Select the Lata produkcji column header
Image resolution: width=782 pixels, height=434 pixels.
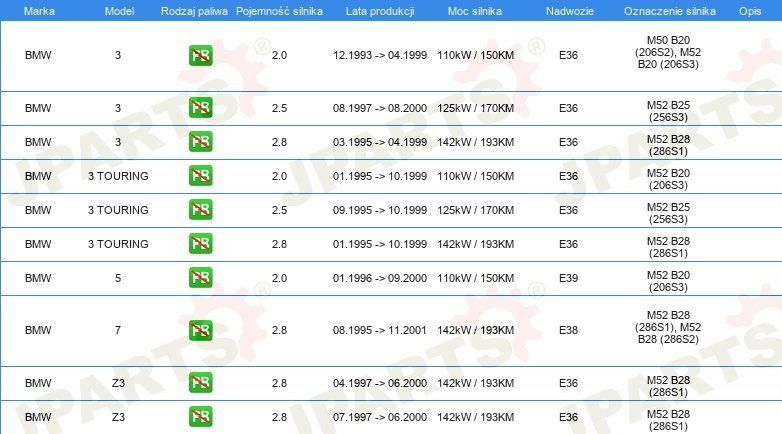(x=380, y=11)
